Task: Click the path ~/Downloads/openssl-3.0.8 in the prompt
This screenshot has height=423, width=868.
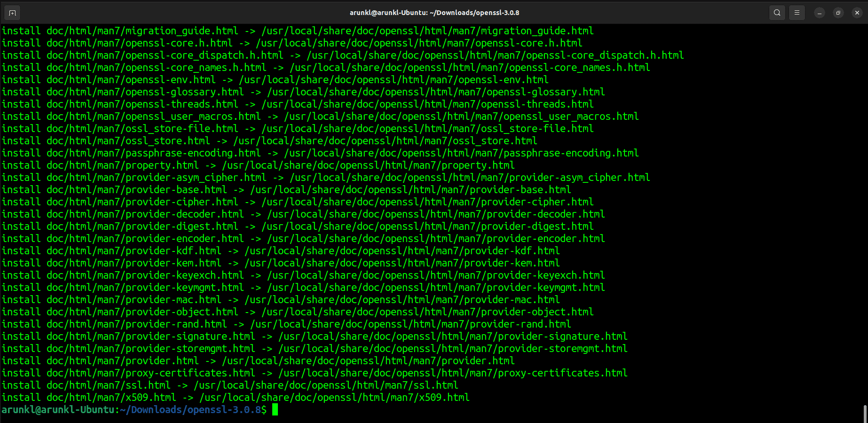Action: click(190, 410)
